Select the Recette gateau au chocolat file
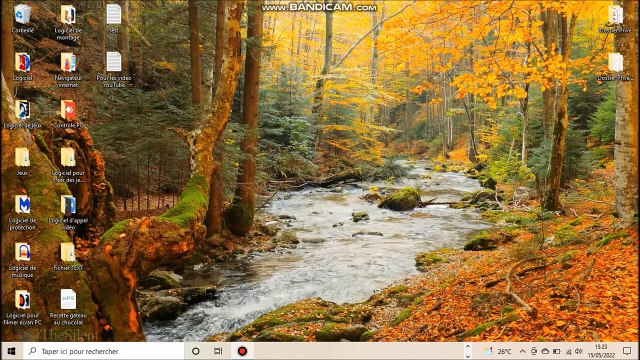640x360 pixels. point(68,308)
